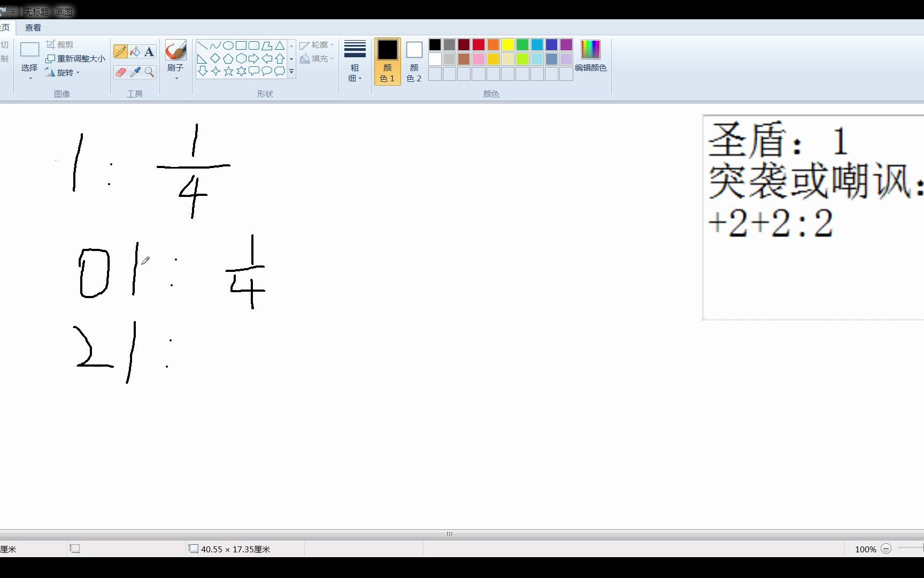Click 裁剪 (Crop)

(x=59, y=44)
